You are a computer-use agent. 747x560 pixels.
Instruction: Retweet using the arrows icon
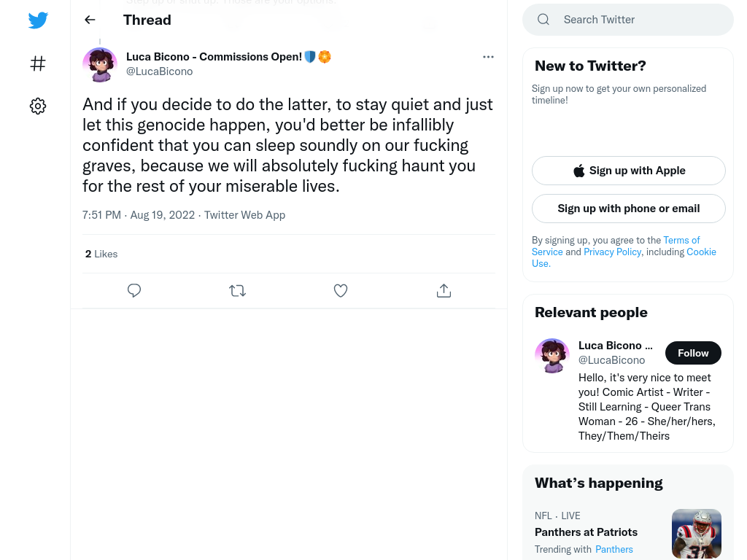pos(237,290)
